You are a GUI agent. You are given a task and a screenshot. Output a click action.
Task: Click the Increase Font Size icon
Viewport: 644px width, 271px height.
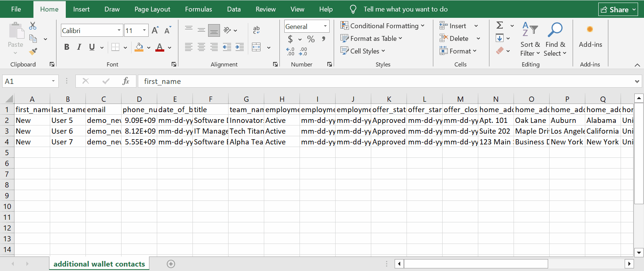coord(155,30)
